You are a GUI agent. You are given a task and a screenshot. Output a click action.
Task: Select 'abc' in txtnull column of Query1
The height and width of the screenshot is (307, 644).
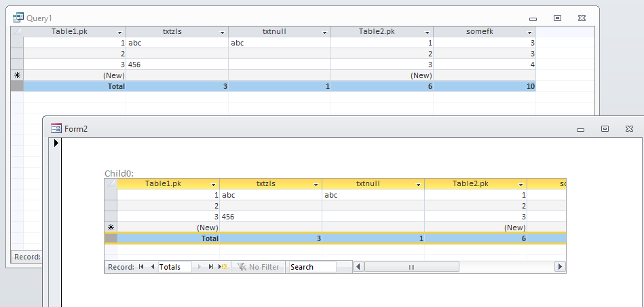click(x=280, y=43)
